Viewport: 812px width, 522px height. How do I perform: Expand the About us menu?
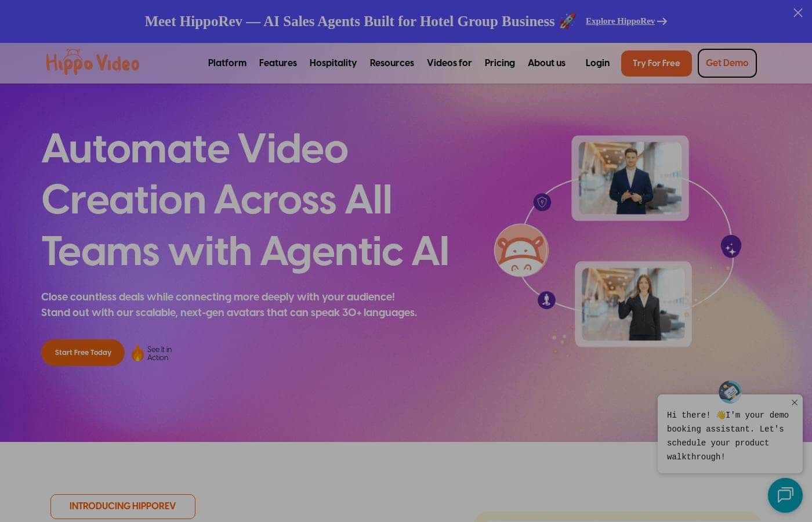click(546, 63)
